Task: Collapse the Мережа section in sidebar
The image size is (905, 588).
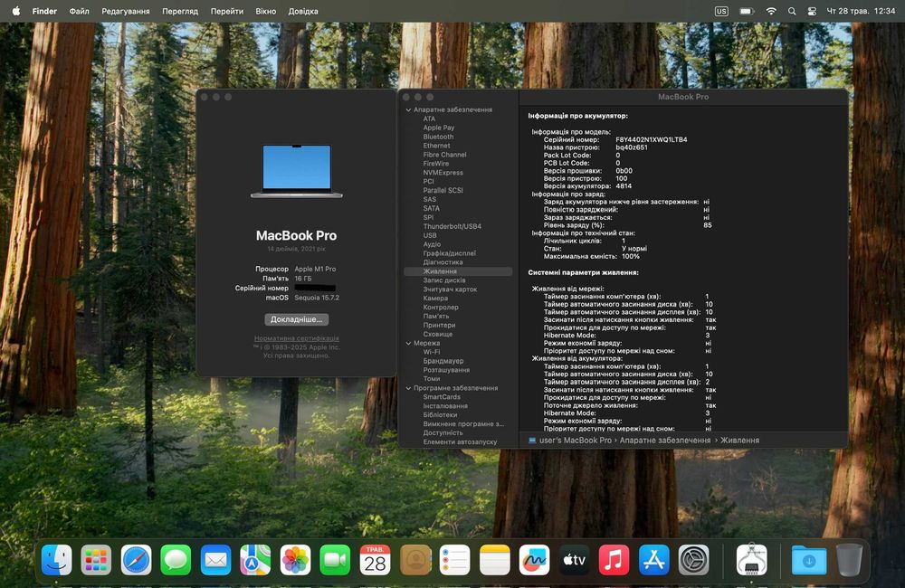Action: tap(409, 344)
